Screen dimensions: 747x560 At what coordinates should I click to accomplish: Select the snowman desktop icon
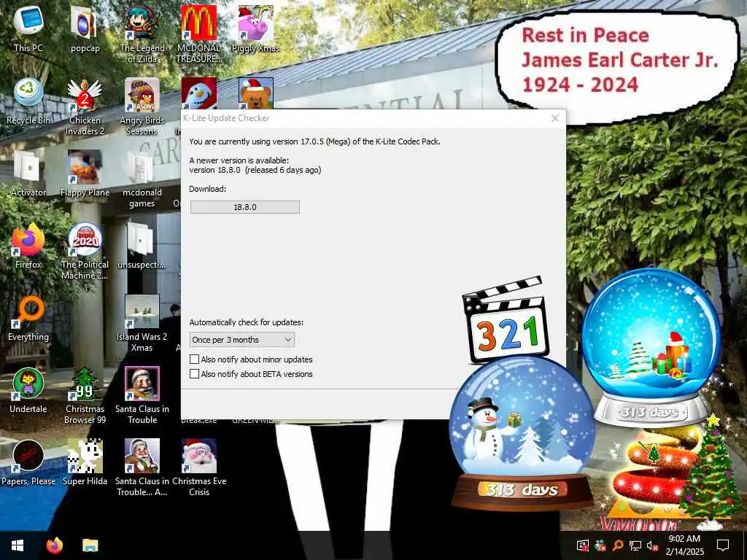tap(199, 93)
